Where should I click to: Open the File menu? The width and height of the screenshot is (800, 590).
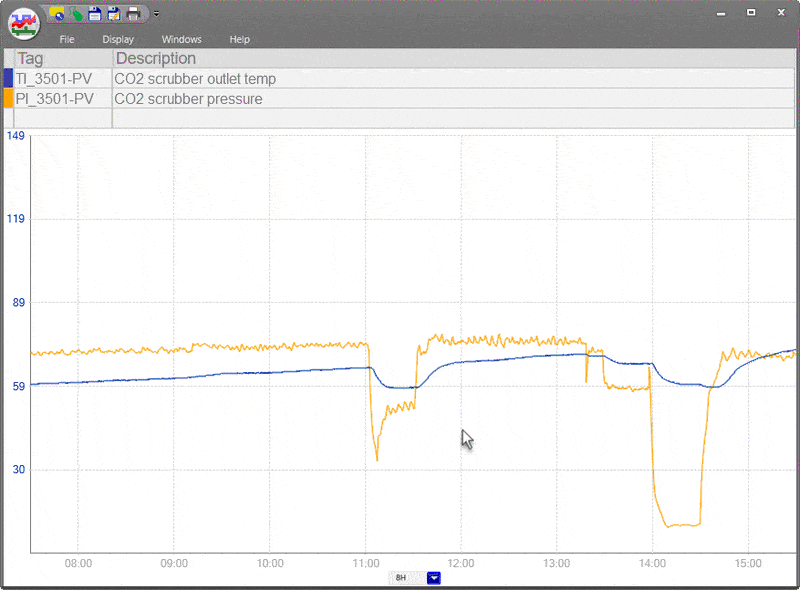click(x=67, y=39)
